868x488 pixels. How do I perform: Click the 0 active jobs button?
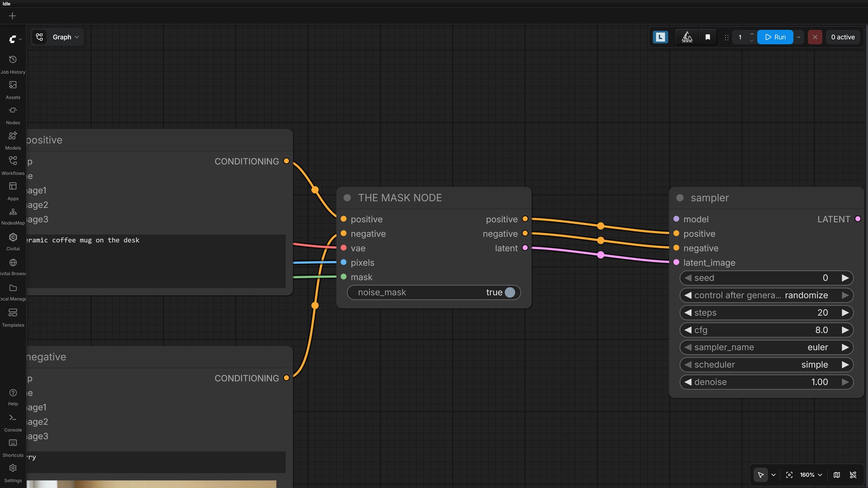point(843,37)
